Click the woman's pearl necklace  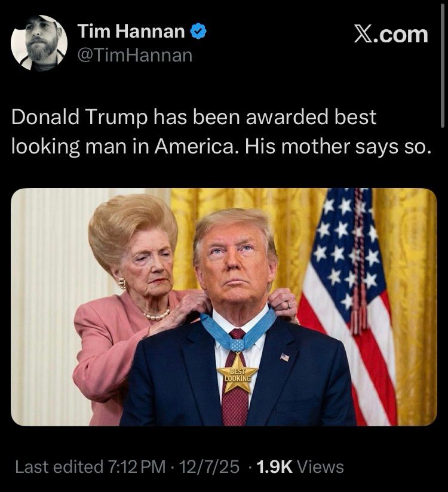[157, 315]
